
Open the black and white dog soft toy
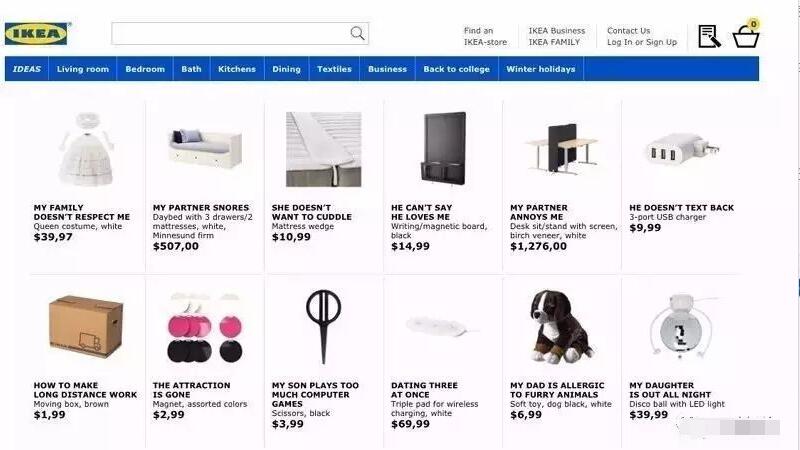[x=561, y=327]
